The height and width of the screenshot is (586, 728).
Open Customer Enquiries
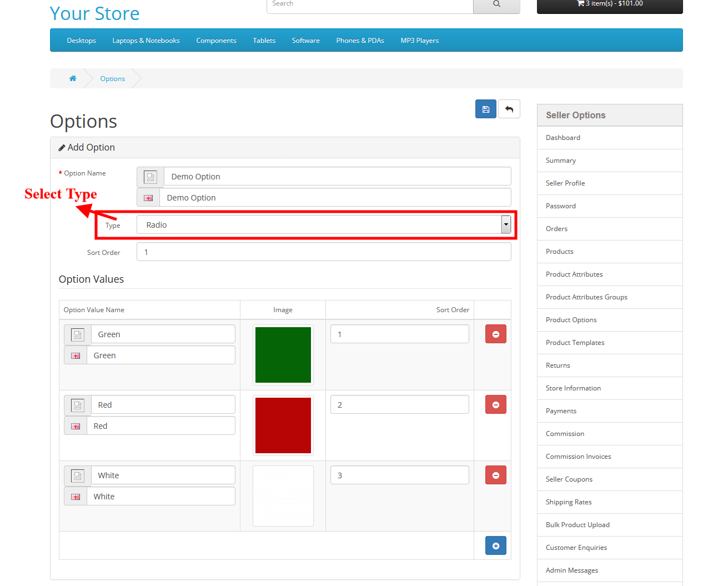(610, 548)
